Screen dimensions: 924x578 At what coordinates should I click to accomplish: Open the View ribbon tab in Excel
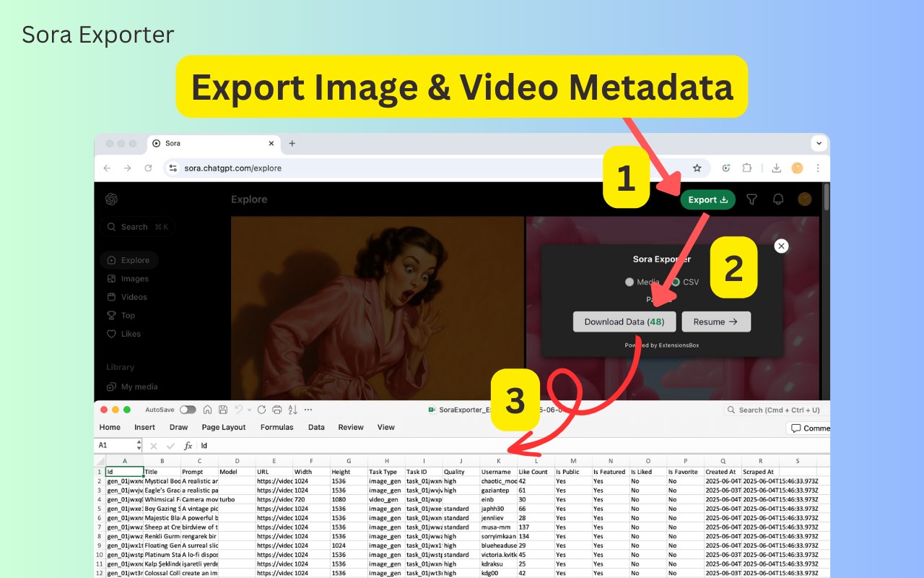[386, 427]
